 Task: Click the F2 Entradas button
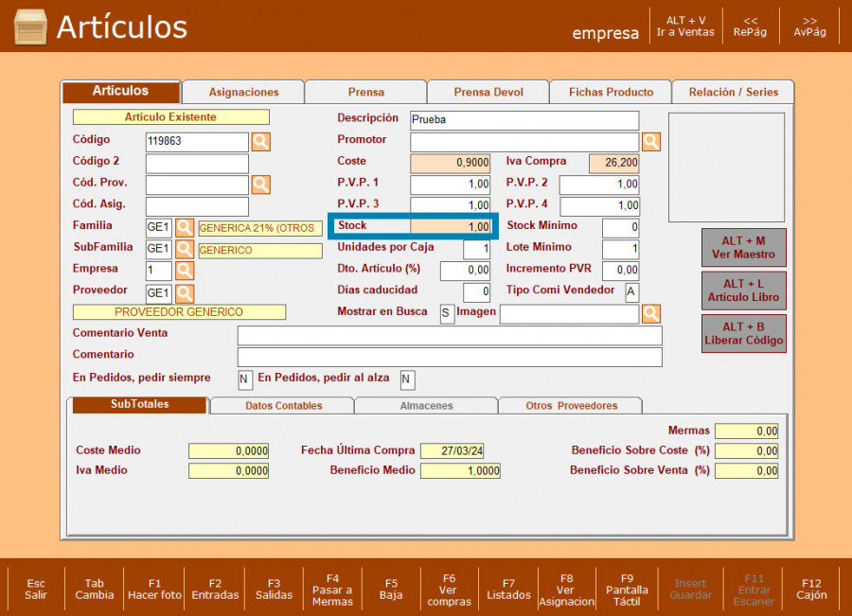[x=215, y=590]
